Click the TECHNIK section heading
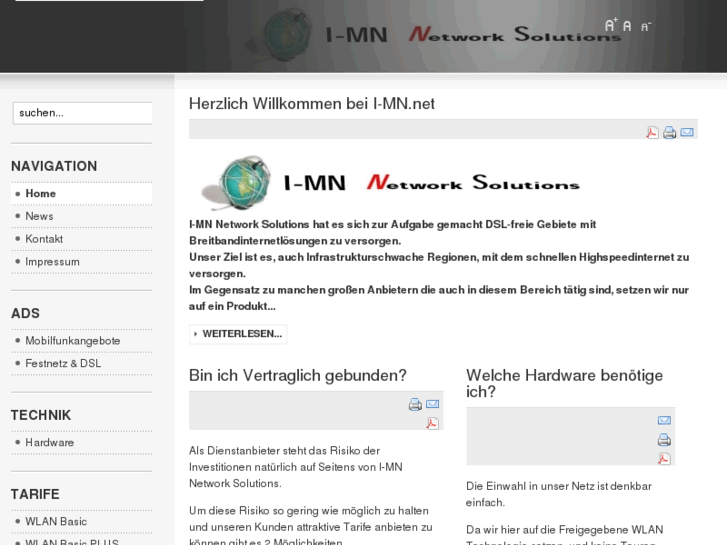 [x=41, y=415]
